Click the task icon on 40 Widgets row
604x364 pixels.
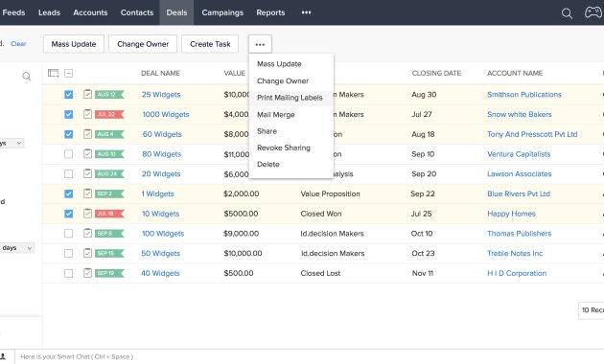tap(87, 273)
